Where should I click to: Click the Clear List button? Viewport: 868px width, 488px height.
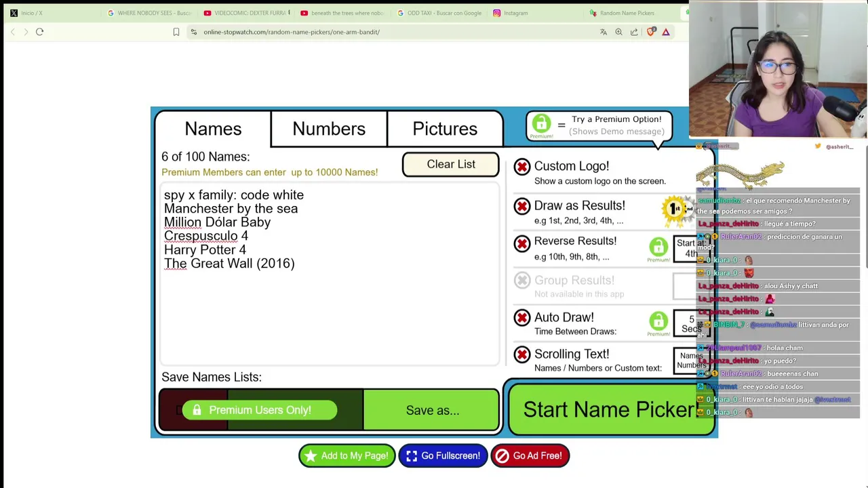tap(451, 164)
